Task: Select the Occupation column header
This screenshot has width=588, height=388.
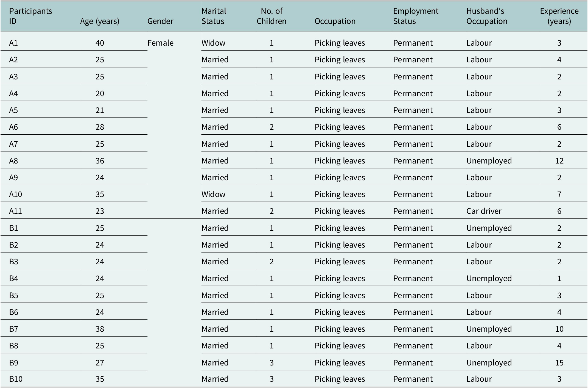Action: tap(335, 21)
